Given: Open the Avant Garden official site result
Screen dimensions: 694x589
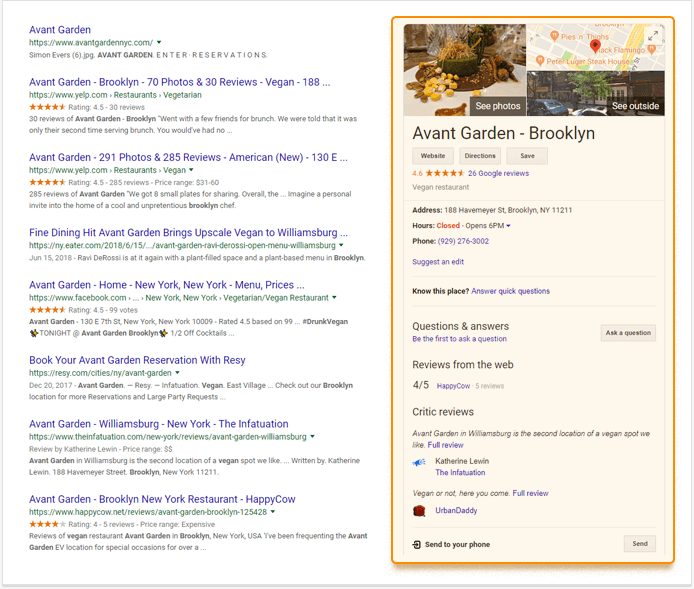Looking at the screenshot, I should 60,30.
